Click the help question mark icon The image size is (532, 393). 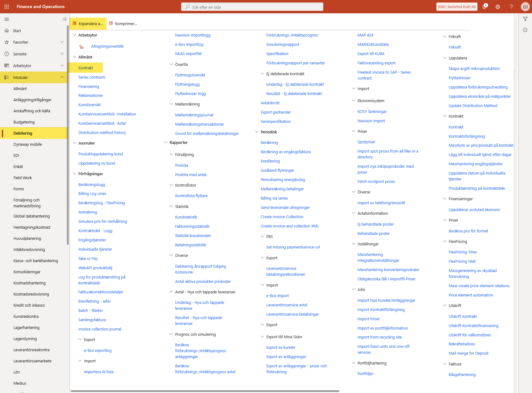pos(511,6)
